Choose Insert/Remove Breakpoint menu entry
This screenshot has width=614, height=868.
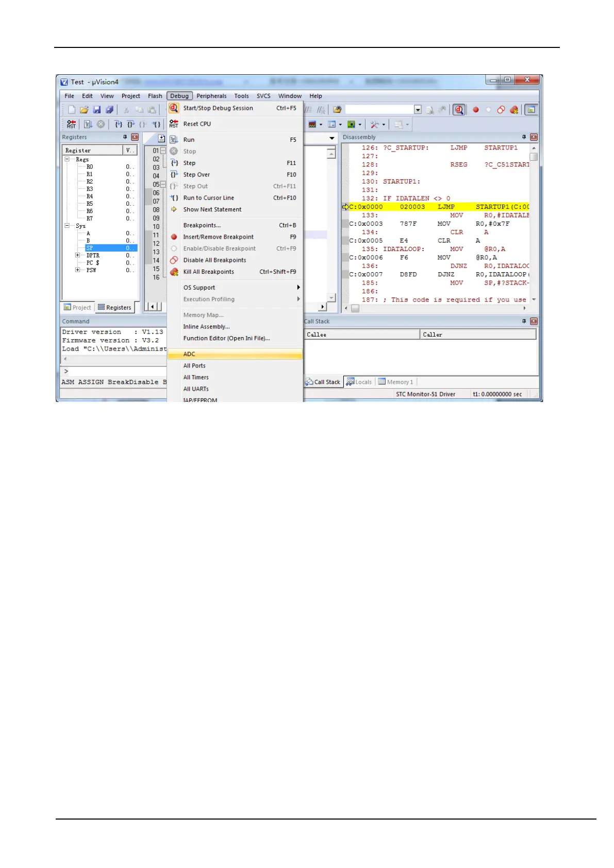[235, 237]
